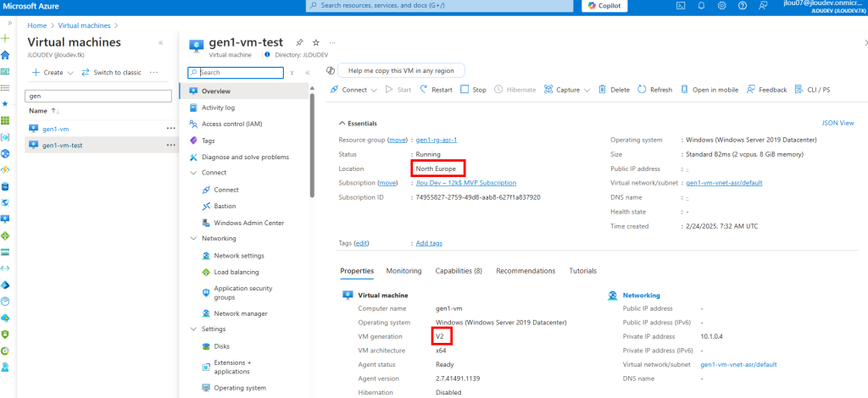This screenshot has width=868, height=398.
Task: Open more actions dots next to the title
Action: (332, 42)
